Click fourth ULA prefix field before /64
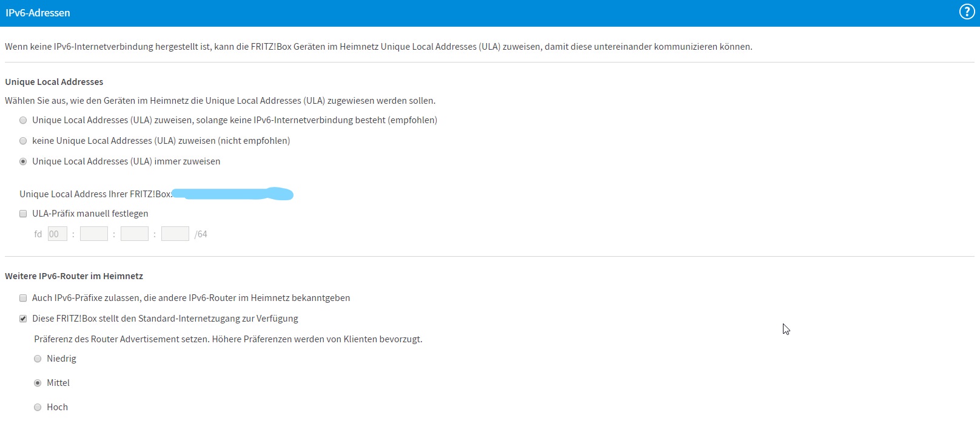 175,234
